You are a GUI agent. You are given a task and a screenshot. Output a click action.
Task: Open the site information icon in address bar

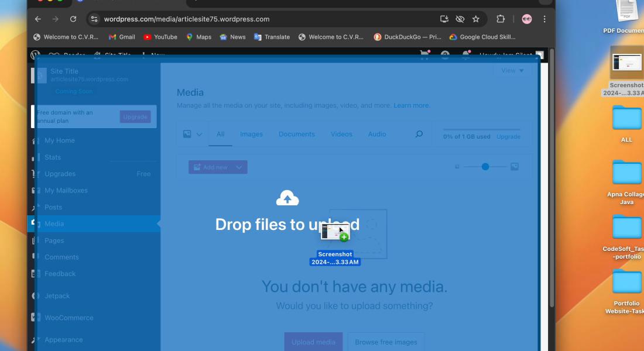94,19
